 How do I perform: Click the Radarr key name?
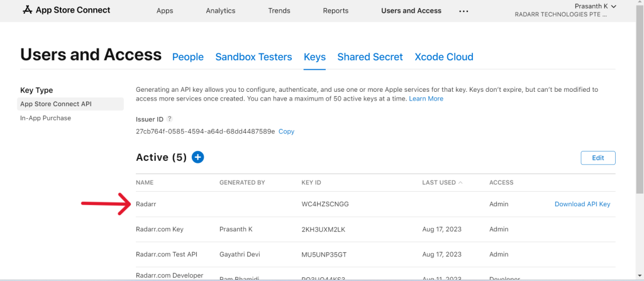tap(146, 204)
